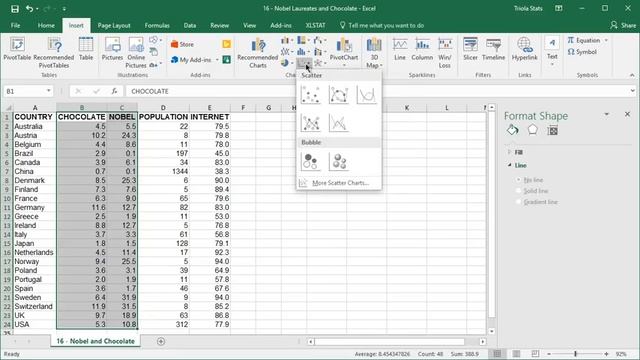Viewport: 640px width, 360px height.
Task: Click the Insert Function fx button
Action: [x=114, y=91]
